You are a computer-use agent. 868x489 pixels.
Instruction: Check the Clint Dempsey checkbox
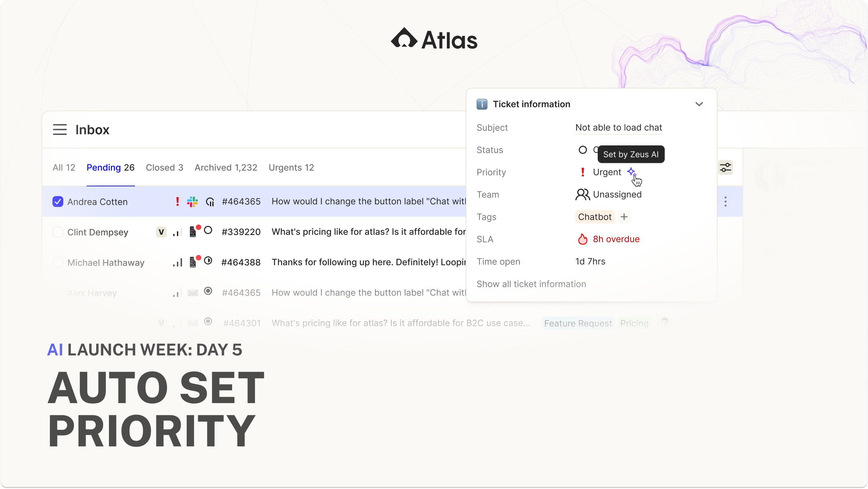click(x=58, y=232)
